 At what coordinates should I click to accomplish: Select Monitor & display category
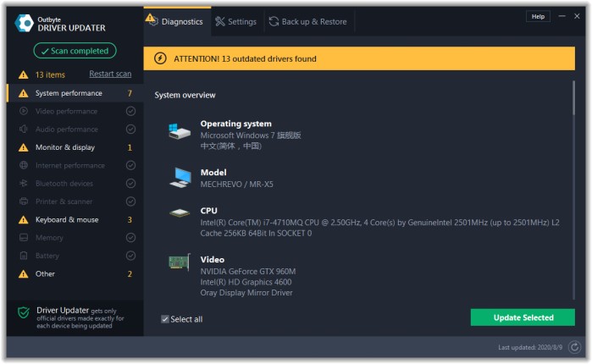[75, 147]
